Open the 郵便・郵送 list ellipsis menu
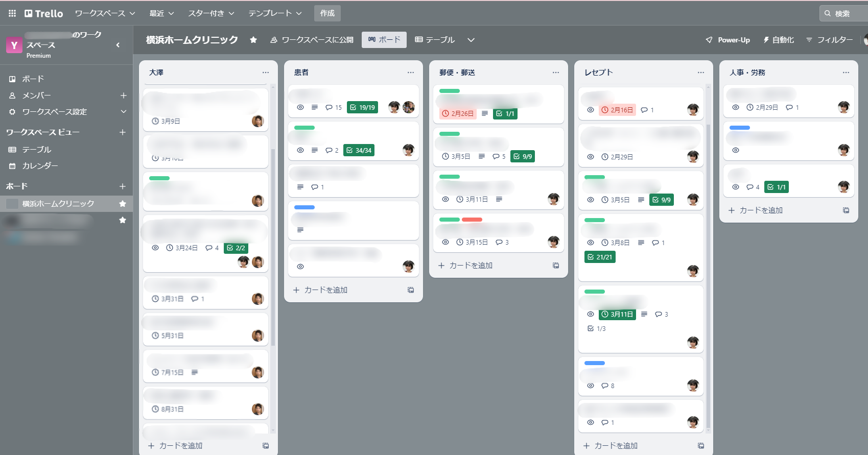 click(556, 73)
